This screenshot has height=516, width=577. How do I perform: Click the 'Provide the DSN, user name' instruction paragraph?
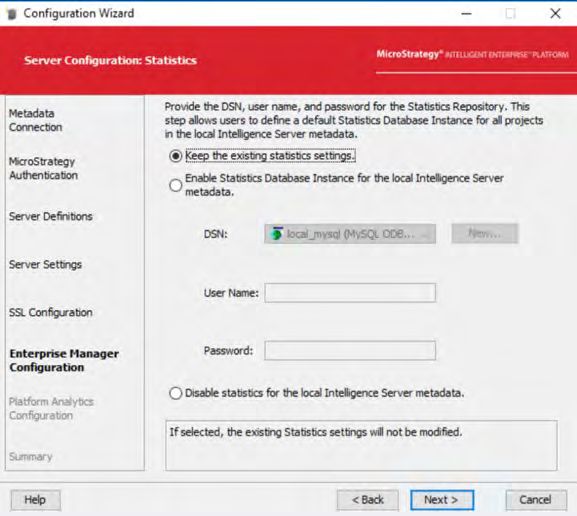[354, 120]
